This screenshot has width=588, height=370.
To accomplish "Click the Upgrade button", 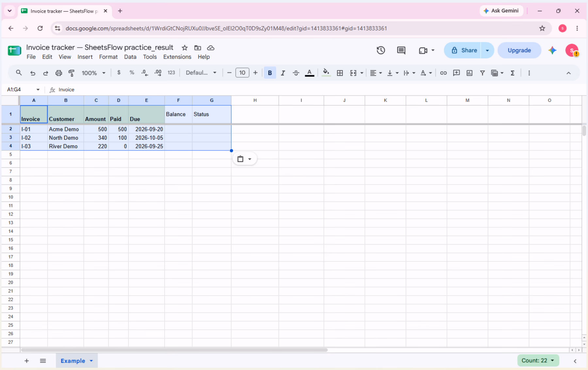I will (x=519, y=50).
